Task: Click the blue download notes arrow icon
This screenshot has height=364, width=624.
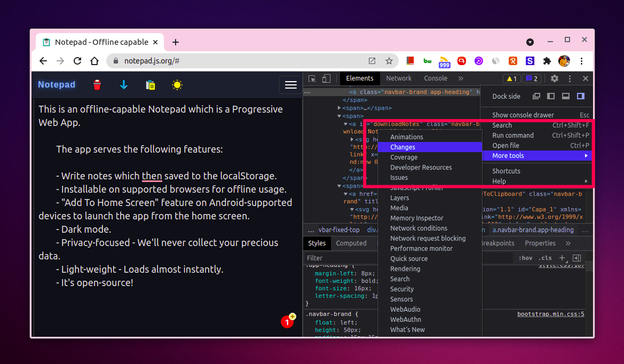Action: 124,85
